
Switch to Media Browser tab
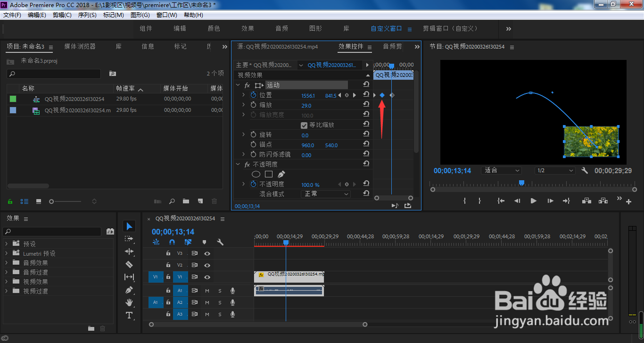pyautogui.click(x=80, y=46)
